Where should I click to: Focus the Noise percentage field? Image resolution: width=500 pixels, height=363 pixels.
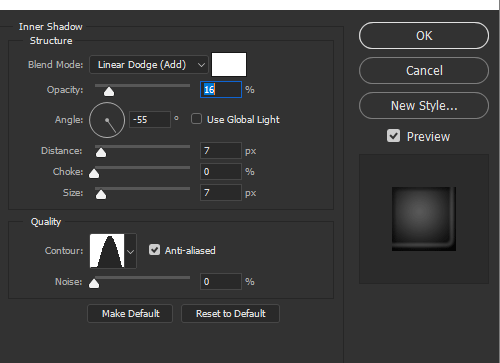pos(221,281)
